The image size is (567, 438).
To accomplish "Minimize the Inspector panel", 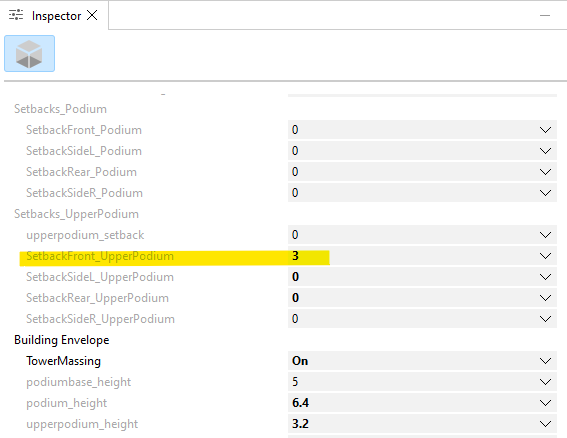I will click(545, 16).
